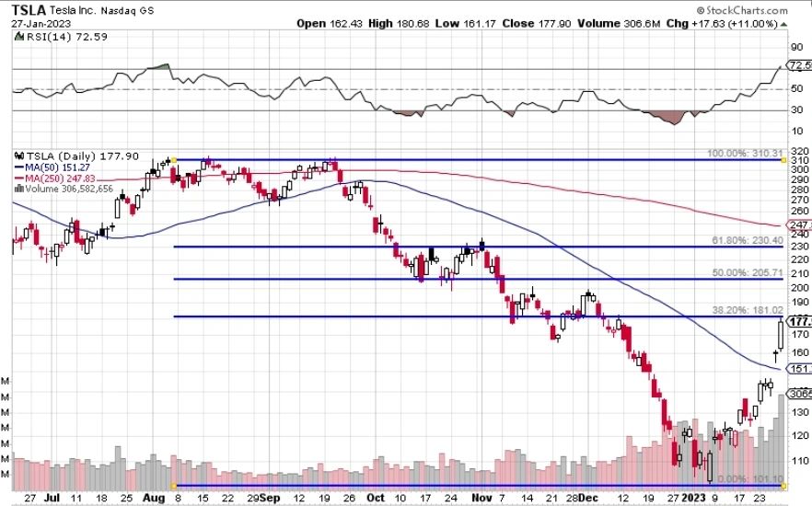Click the TSLA ticker symbol title
This screenshot has width=812, height=506.
point(29,10)
